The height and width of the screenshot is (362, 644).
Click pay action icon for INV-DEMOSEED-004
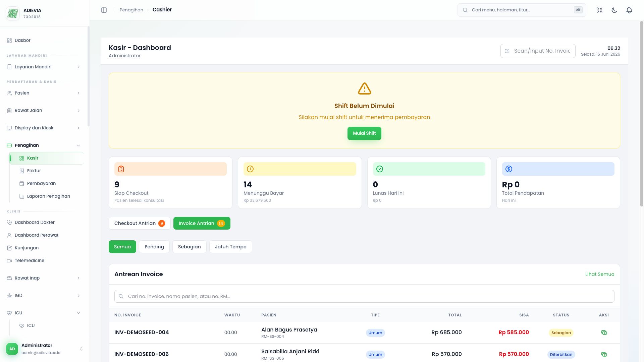pos(604,333)
